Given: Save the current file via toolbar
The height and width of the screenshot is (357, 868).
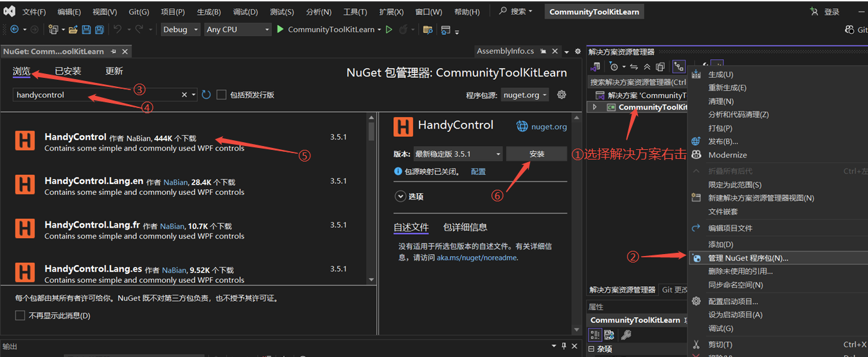Looking at the screenshot, I should click(x=87, y=30).
